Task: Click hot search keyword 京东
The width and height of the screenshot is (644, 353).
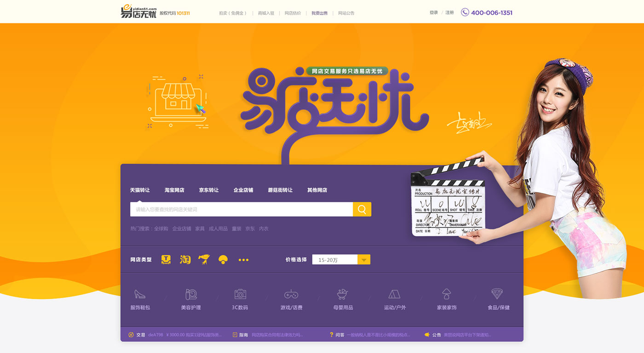Action: pos(250,228)
